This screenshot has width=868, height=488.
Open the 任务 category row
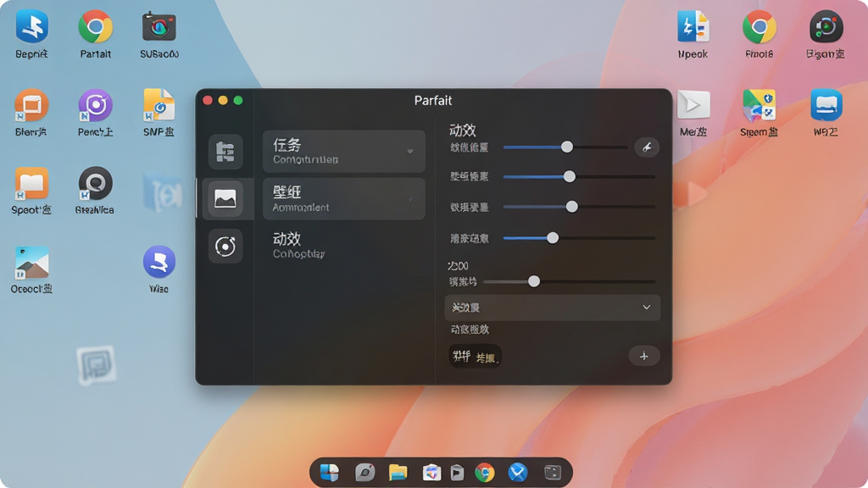pos(344,151)
